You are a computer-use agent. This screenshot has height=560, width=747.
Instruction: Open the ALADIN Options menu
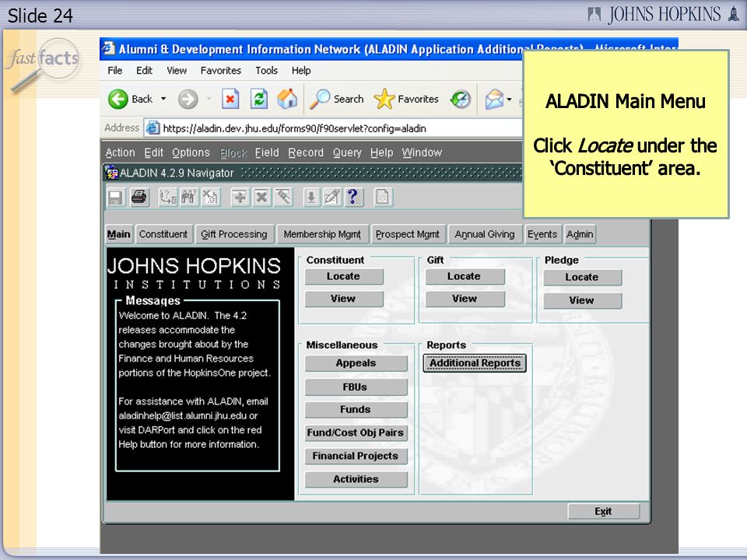pyautogui.click(x=191, y=152)
